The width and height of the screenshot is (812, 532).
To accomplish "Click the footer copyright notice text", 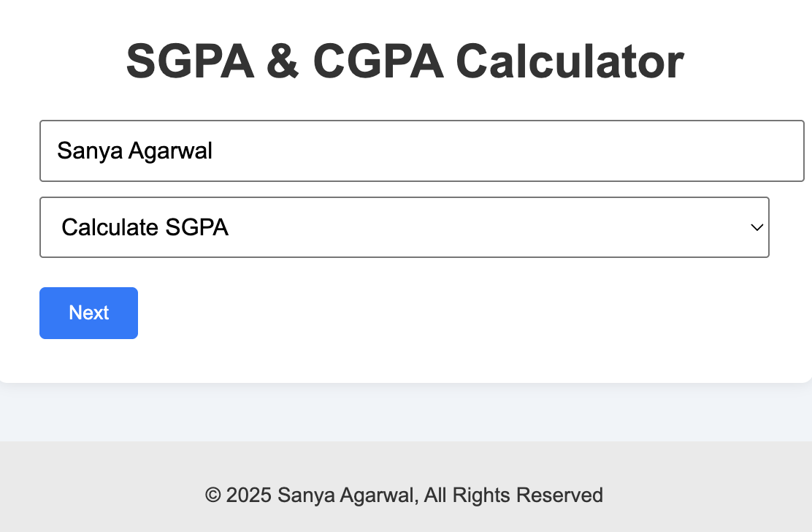I will pos(404,495).
